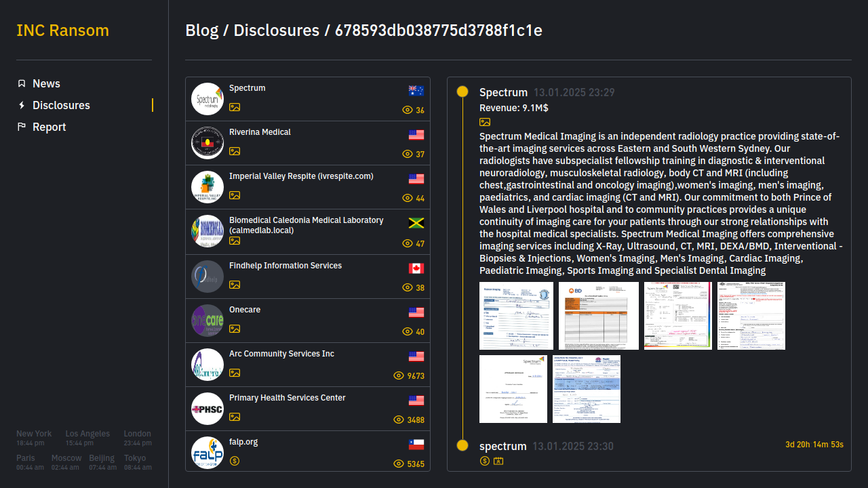868x488 pixels.
Task: Click the Report flag icon in sidebar
Action: coord(22,127)
